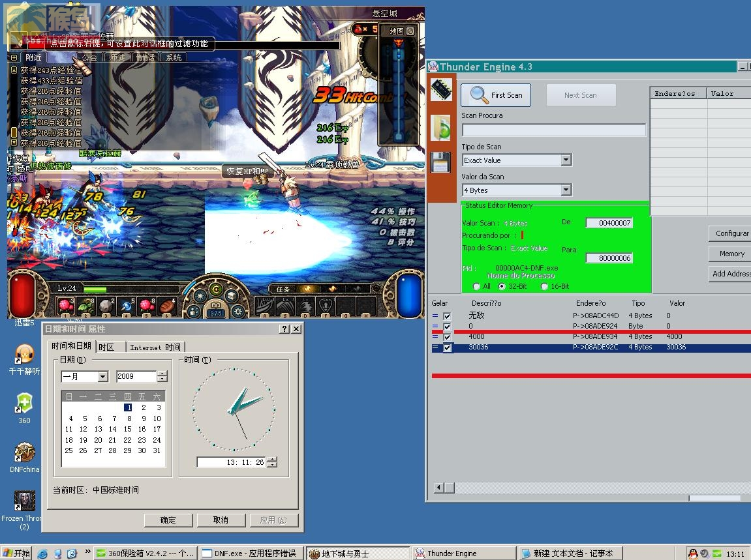This screenshot has width=751, height=560.
Task: Use first raspberry item in game slot 1
Action: click(x=65, y=306)
